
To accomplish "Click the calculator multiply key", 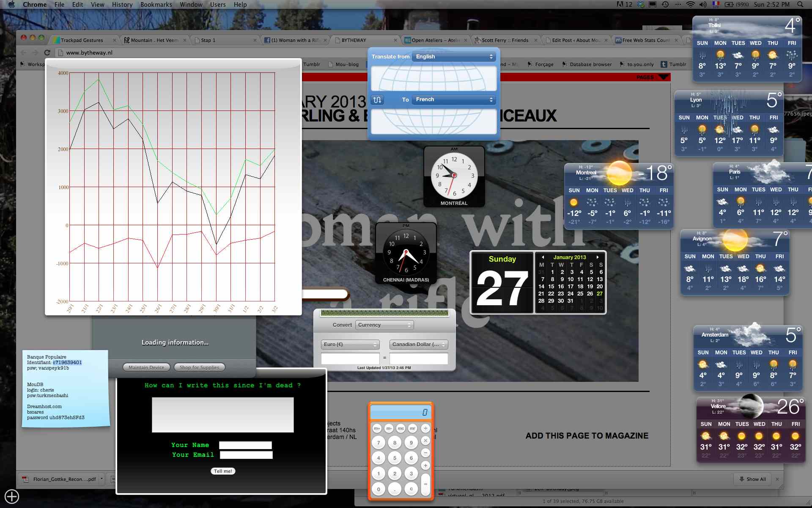I will point(425,441).
